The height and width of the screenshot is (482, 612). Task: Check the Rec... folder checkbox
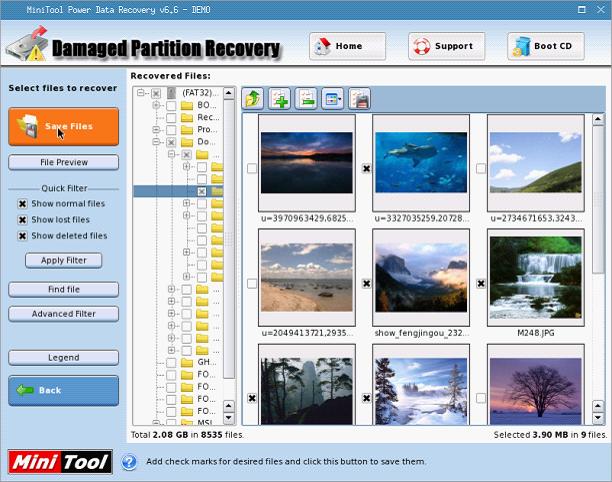(x=171, y=117)
